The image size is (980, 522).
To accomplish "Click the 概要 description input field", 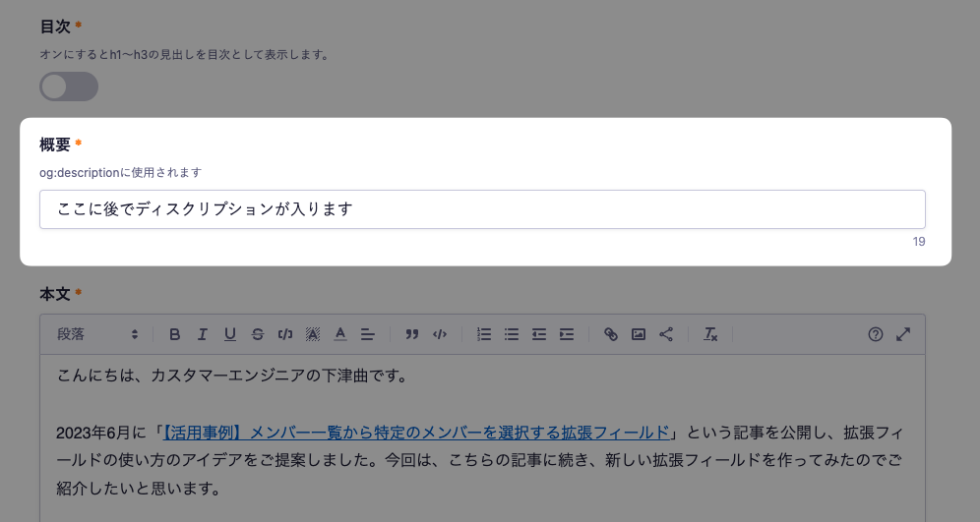I will [482, 209].
